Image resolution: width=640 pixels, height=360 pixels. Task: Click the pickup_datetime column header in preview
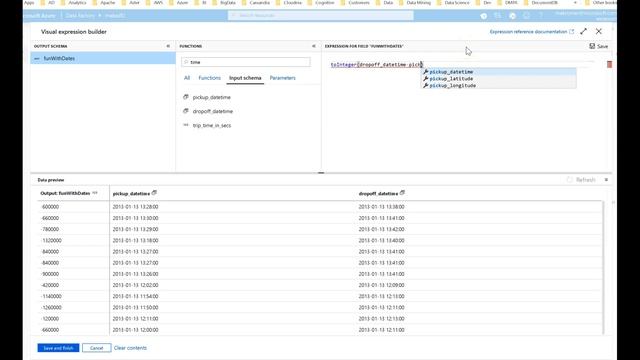pyautogui.click(x=131, y=193)
